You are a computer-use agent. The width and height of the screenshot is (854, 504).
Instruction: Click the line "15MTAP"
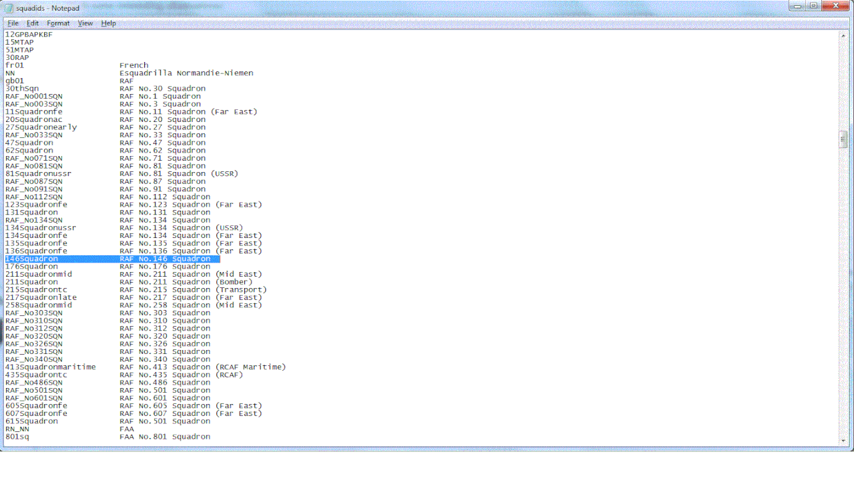pyautogui.click(x=19, y=42)
